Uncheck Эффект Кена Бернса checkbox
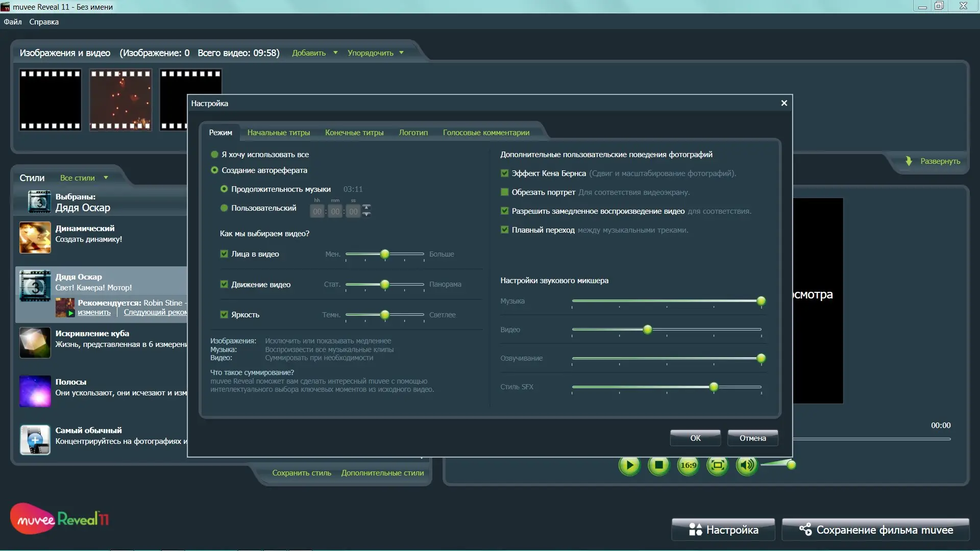The image size is (980, 551). [x=505, y=173]
